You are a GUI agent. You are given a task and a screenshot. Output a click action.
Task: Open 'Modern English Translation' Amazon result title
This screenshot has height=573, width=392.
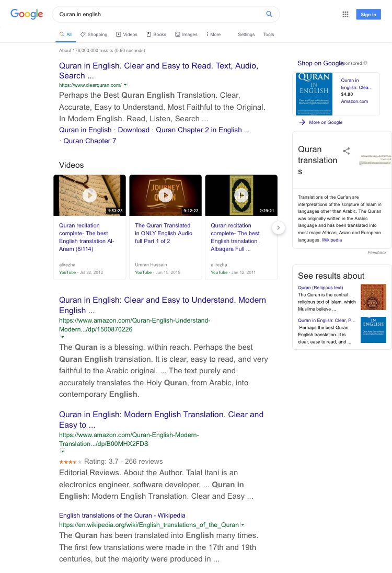(161, 419)
